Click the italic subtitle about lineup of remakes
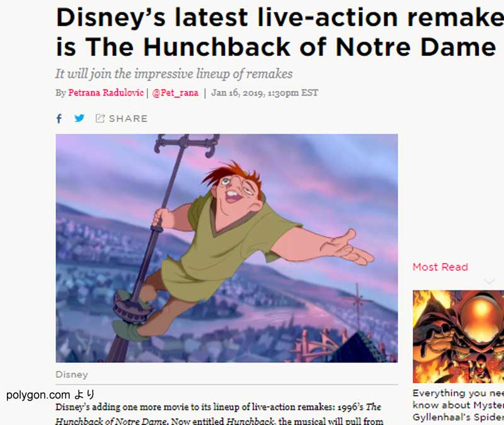This screenshot has width=504, height=425. tap(174, 74)
